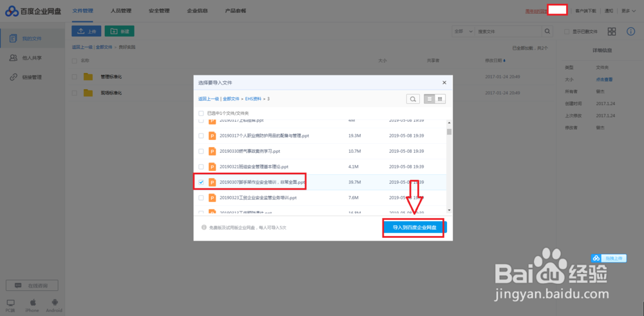Switch main list to grid view icon
Viewport: 644px width, 316px height.
tap(612, 32)
